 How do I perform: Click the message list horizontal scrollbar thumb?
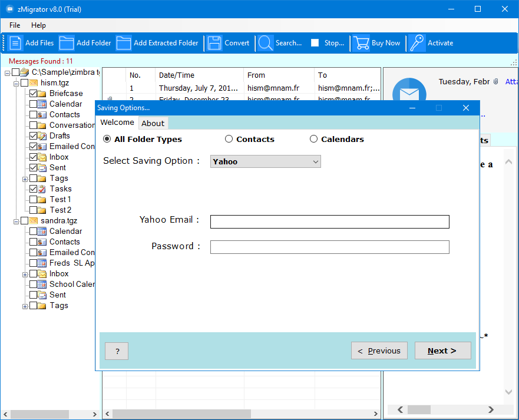pyautogui.click(x=181, y=414)
